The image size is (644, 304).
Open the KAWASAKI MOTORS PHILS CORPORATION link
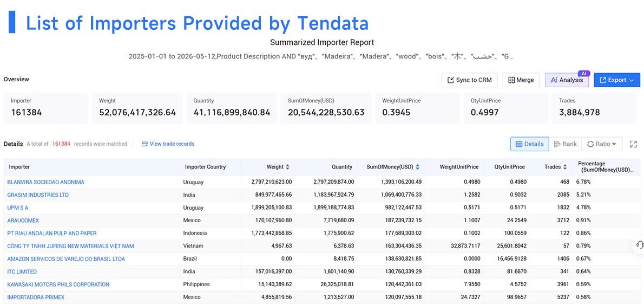coord(58,284)
